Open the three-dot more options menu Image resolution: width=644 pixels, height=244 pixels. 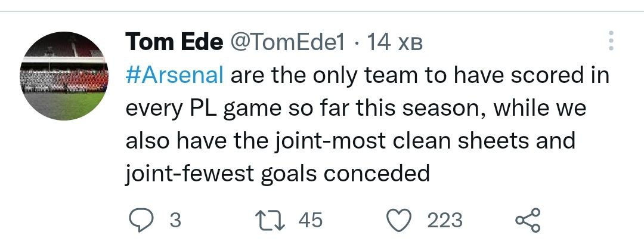610,41
